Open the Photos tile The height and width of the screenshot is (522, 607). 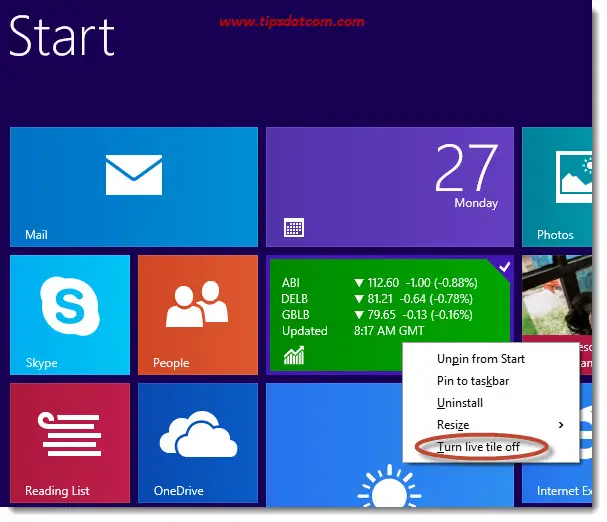tap(557, 187)
